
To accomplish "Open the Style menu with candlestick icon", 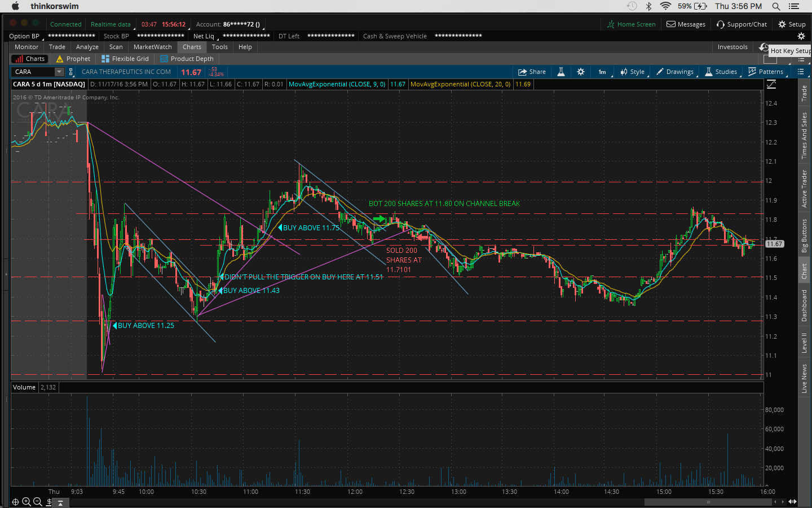I will (x=633, y=72).
